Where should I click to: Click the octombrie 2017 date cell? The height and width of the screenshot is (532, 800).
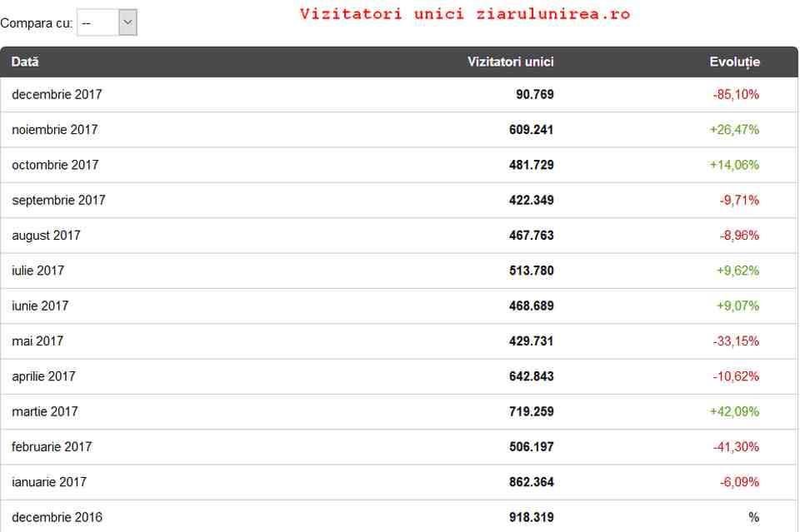55,165
